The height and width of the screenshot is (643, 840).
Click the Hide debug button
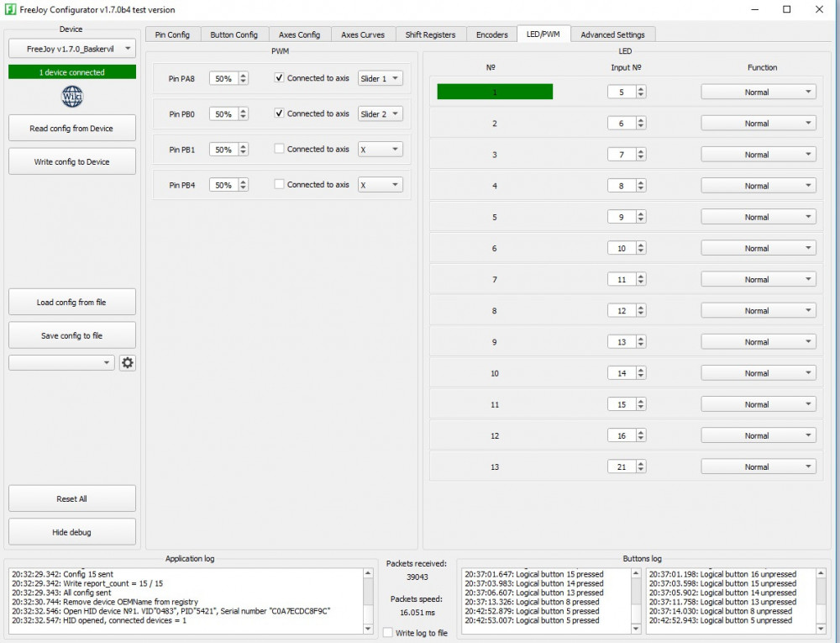(71, 532)
